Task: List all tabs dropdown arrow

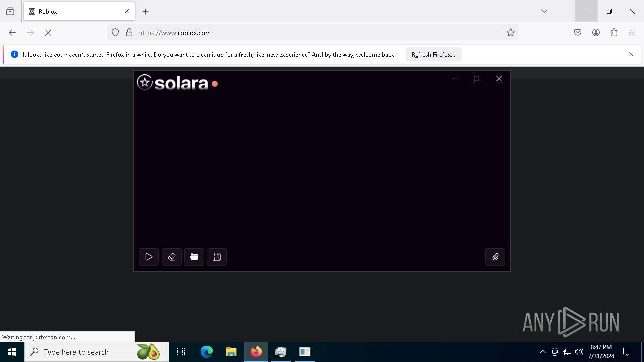Action: click(x=544, y=11)
